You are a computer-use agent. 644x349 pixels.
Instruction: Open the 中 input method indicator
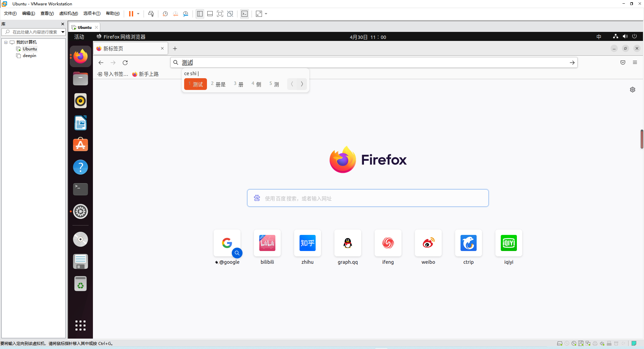pyautogui.click(x=599, y=37)
